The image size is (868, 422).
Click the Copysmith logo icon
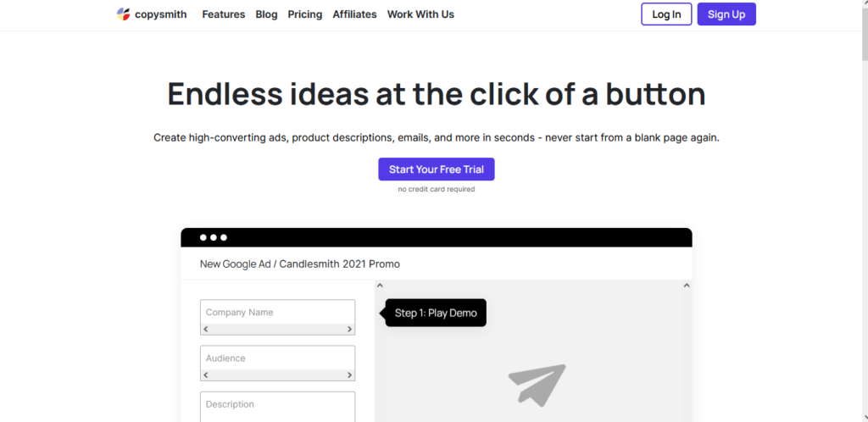pyautogui.click(x=124, y=14)
